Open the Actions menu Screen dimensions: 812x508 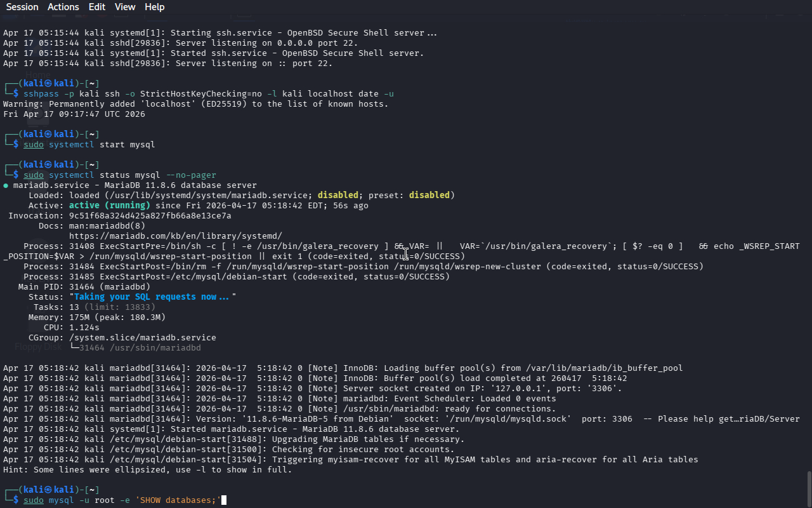(x=63, y=7)
